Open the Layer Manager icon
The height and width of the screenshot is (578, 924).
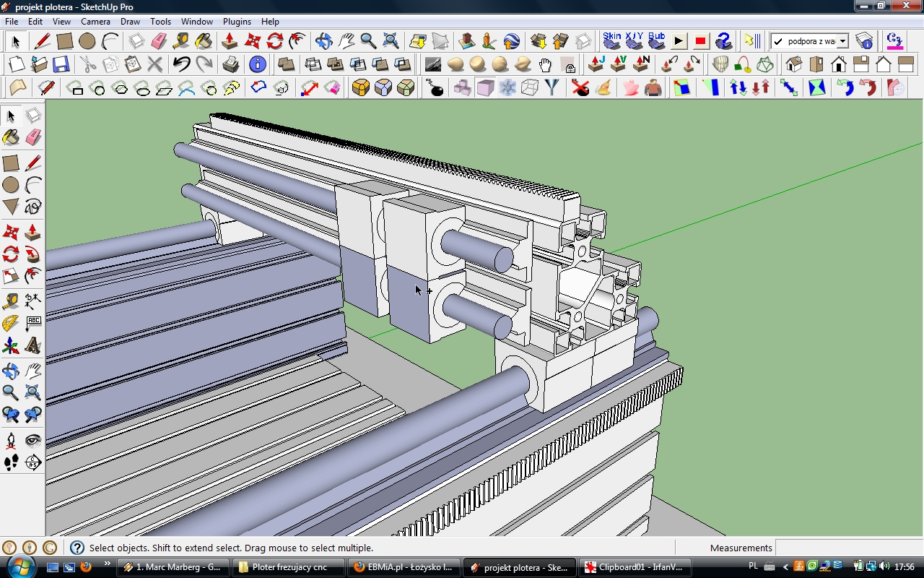point(864,41)
